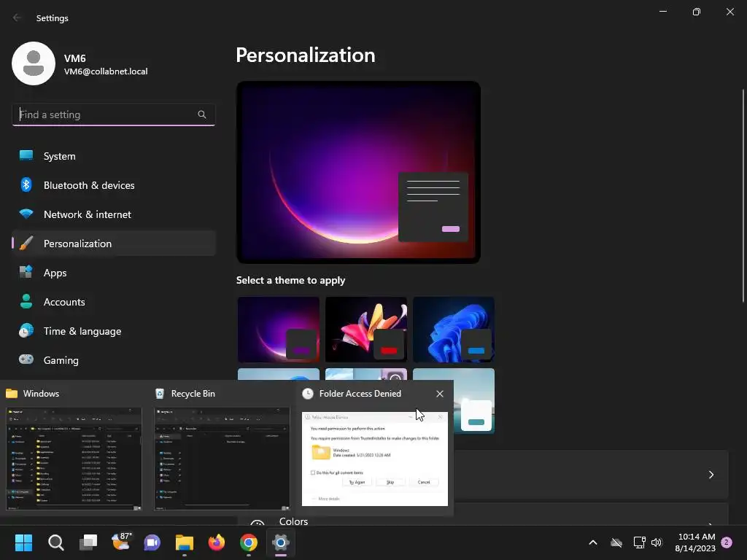
Task: Open System settings from sidebar
Action: point(113,156)
